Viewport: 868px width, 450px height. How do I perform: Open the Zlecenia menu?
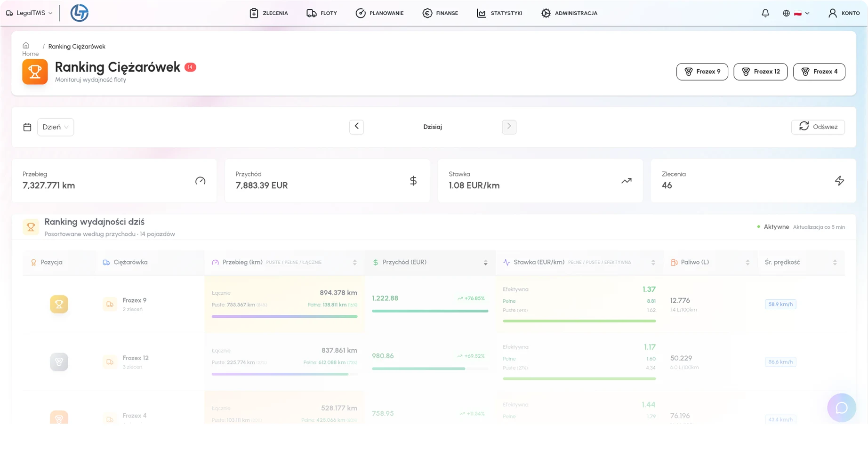click(269, 13)
